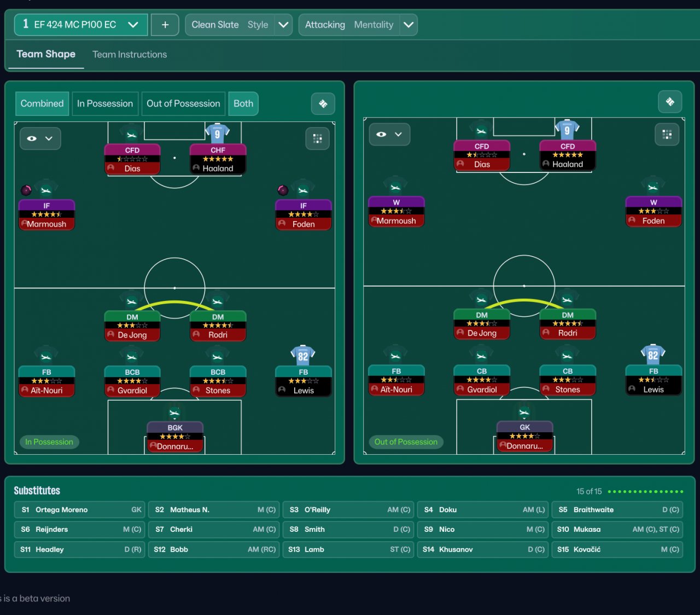700x615 pixels.
Task: Toggle eye visibility on in-possession pitch
Action: pyautogui.click(x=40, y=138)
